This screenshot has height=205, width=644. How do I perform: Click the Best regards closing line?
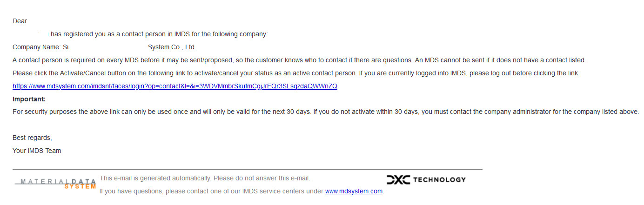tap(32, 138)
